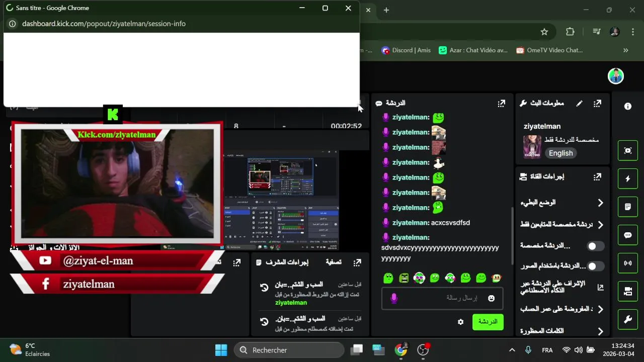Screen dimensions: 644x362
Task: Click the screen-capture icon in right sidebar
Action: [628, 151]
